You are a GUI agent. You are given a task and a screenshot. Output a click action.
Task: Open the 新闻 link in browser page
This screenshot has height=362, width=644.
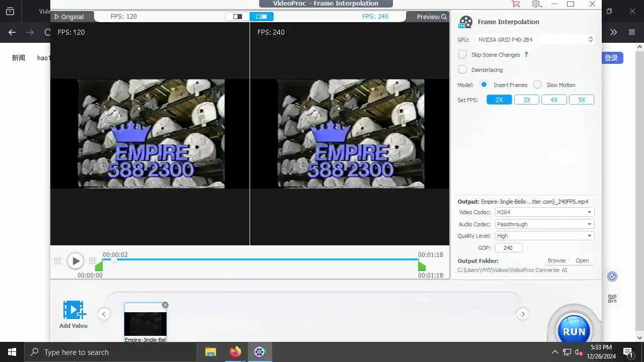point(19,58)
